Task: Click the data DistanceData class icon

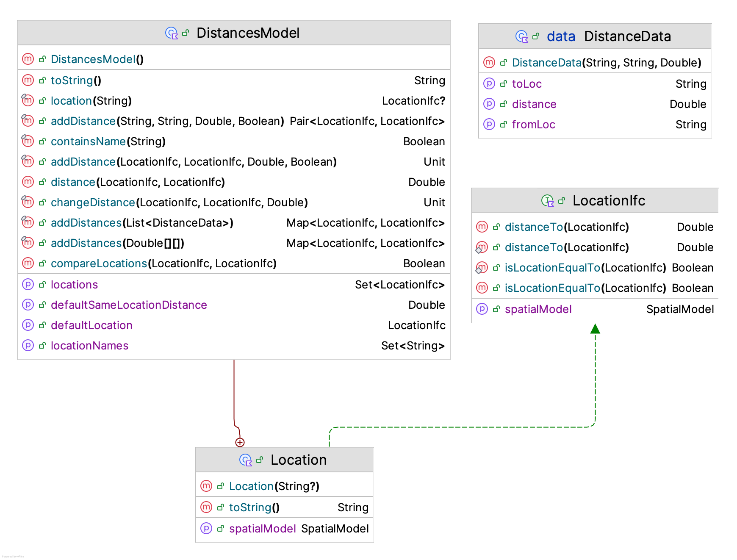Action: tap(522, 36)
